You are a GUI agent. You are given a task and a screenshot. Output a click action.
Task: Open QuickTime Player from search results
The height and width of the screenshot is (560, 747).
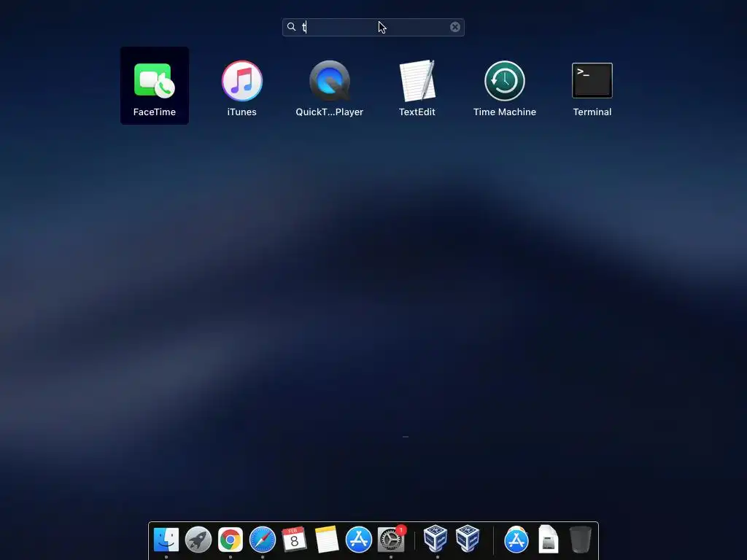(330, 80)
